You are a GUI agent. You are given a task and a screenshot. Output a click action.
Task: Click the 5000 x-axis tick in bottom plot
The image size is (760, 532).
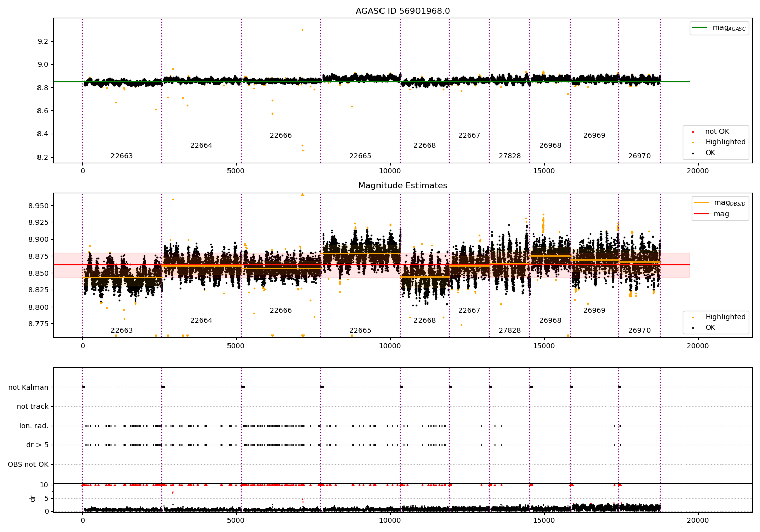(x=236, y=520)
